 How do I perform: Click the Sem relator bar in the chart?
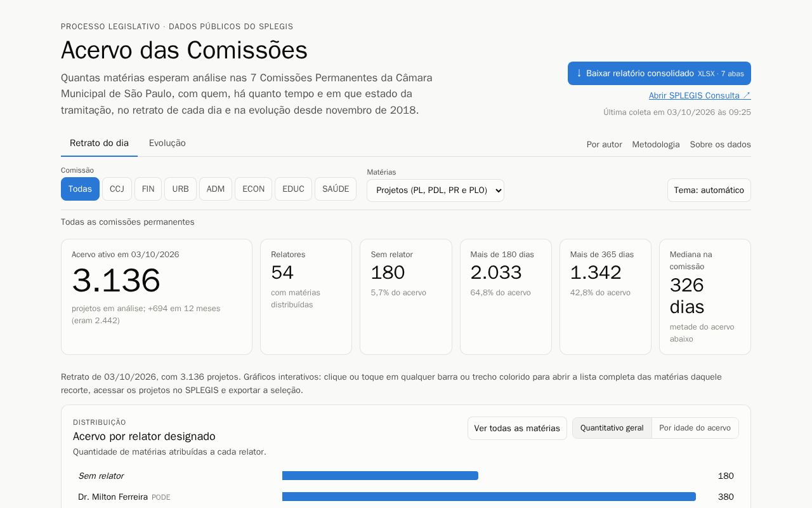coord(380,476)
